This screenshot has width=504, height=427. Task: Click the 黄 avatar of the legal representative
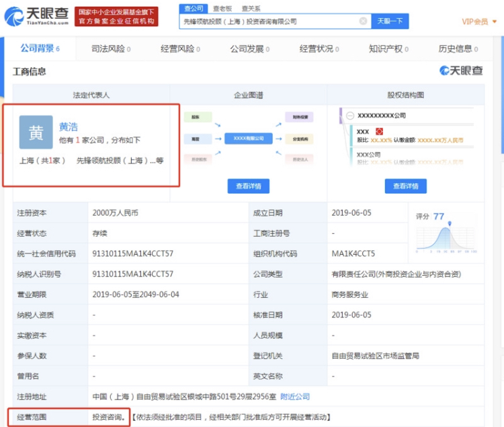point(36,132)
